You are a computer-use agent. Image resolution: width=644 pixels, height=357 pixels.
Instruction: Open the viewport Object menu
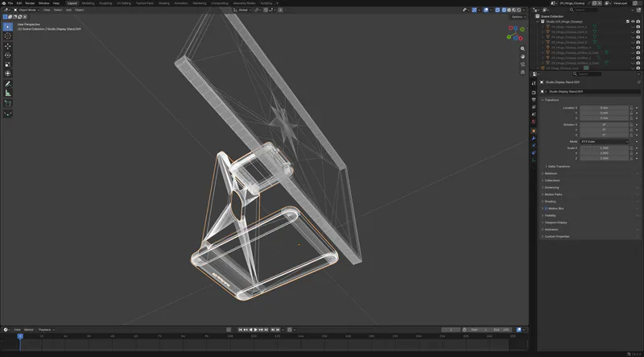(79, 10)
